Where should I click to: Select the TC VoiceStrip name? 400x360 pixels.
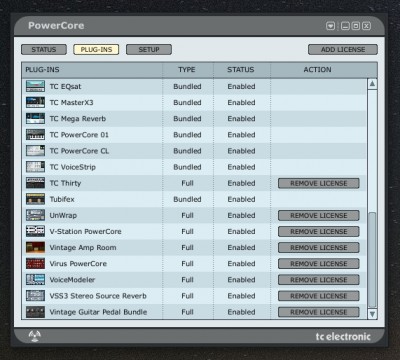click(x=72, y=167)
